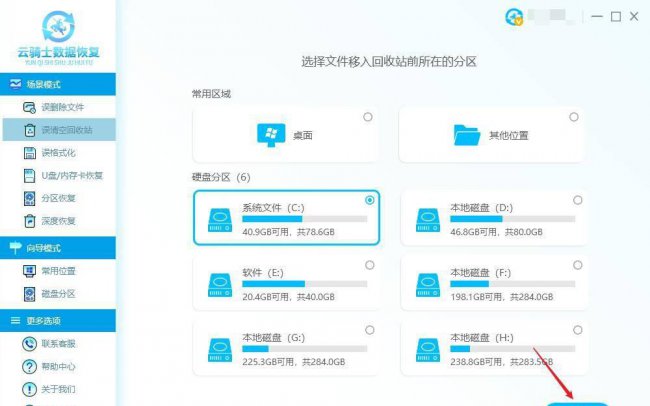Click the 20.4GB可用, 共40.0GB text

point(289,297)
